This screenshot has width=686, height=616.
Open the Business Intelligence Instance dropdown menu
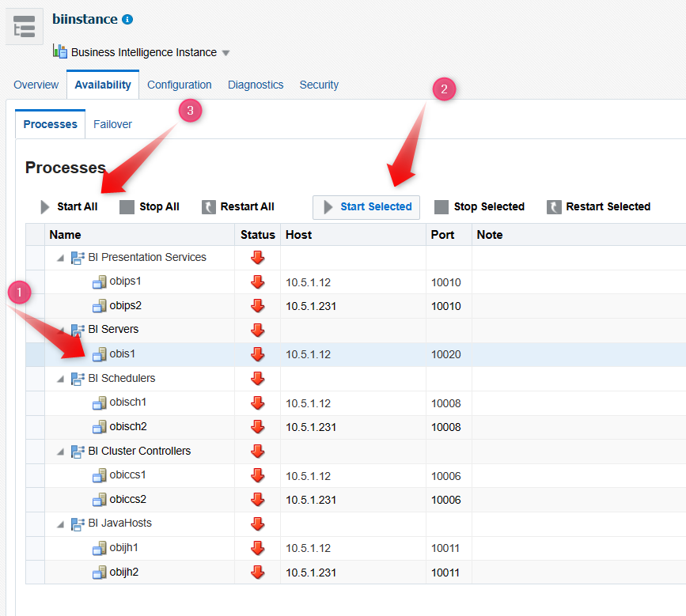click(x=226, y=53)
